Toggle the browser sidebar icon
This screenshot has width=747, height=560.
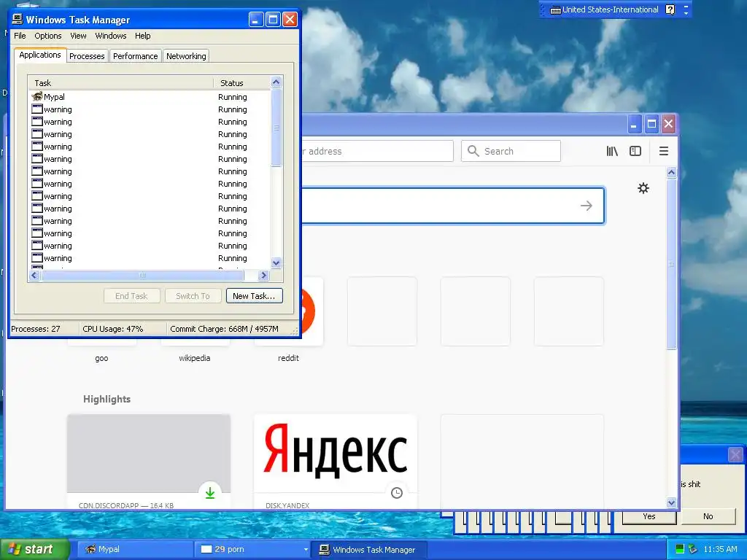pyautogui.click(x=635, y=151)
